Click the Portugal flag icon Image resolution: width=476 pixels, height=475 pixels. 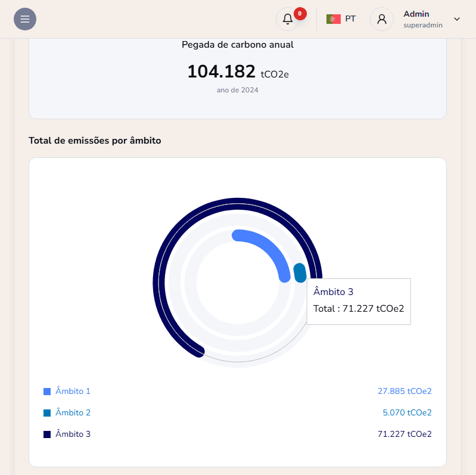(x=333, y=19)
